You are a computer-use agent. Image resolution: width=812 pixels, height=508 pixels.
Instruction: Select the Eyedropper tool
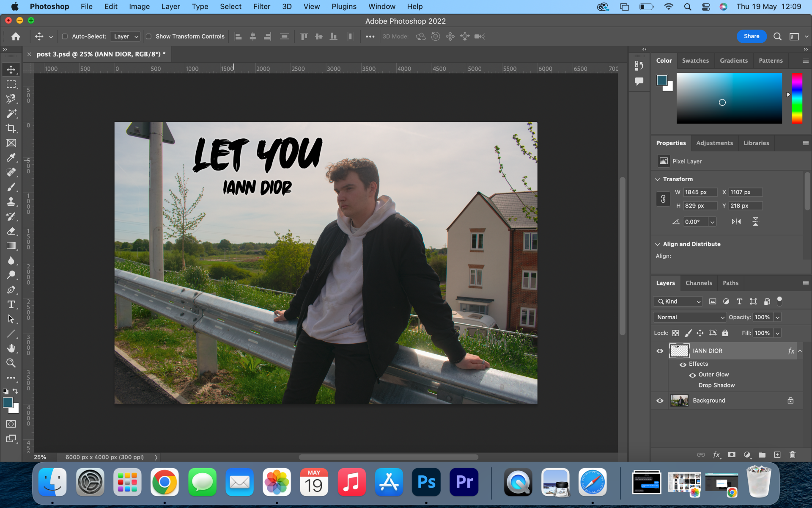pos(11,157)
